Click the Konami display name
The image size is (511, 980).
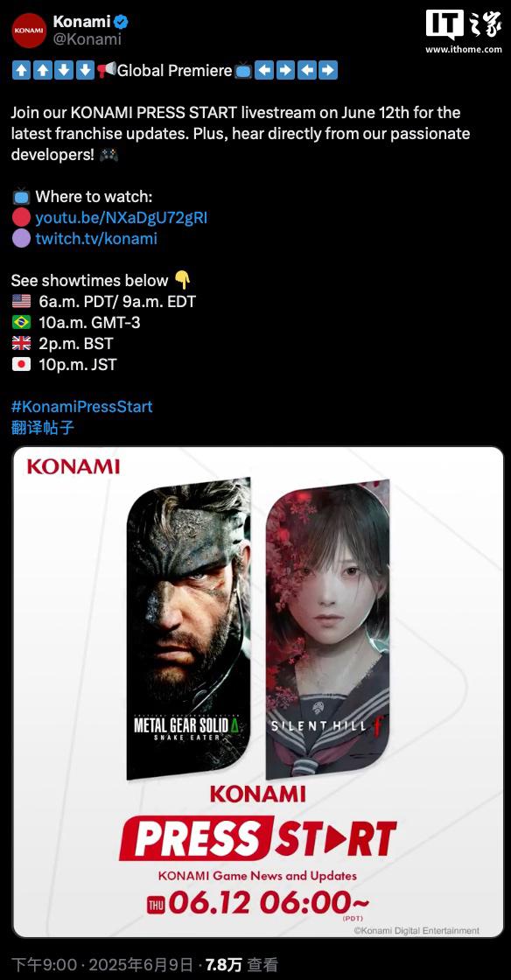82,22
